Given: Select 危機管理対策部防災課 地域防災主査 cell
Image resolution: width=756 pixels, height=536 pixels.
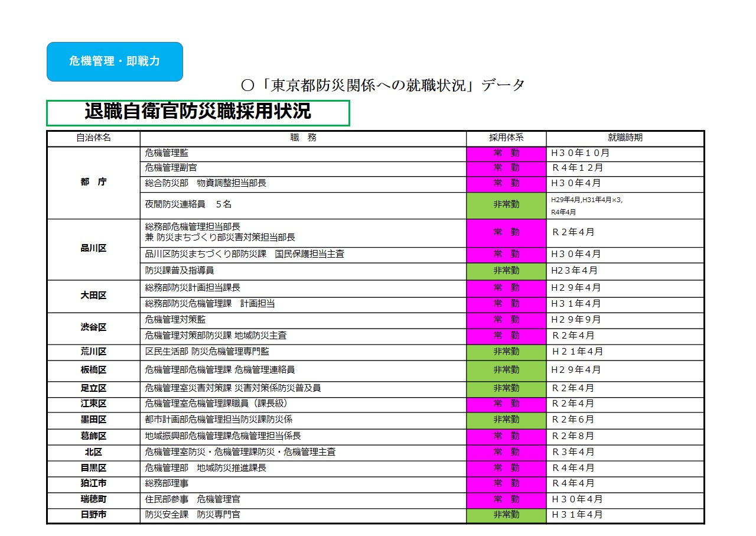Looking at the screenshot, I should 304,336.
